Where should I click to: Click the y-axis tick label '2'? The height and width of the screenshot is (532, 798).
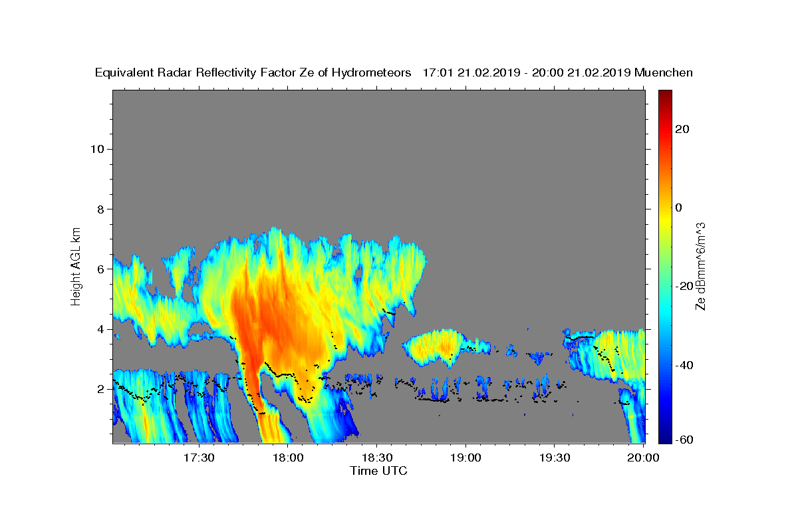(x=99, y=389)
